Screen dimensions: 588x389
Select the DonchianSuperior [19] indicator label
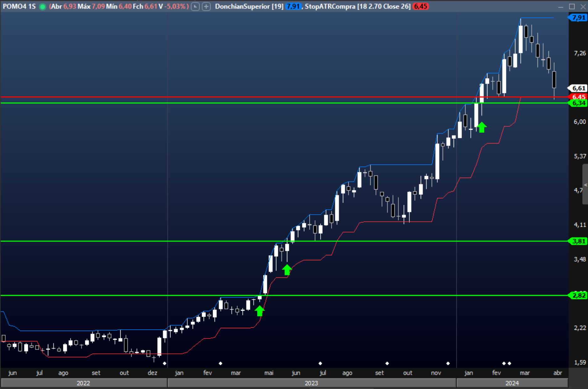(x=249, y=7)
